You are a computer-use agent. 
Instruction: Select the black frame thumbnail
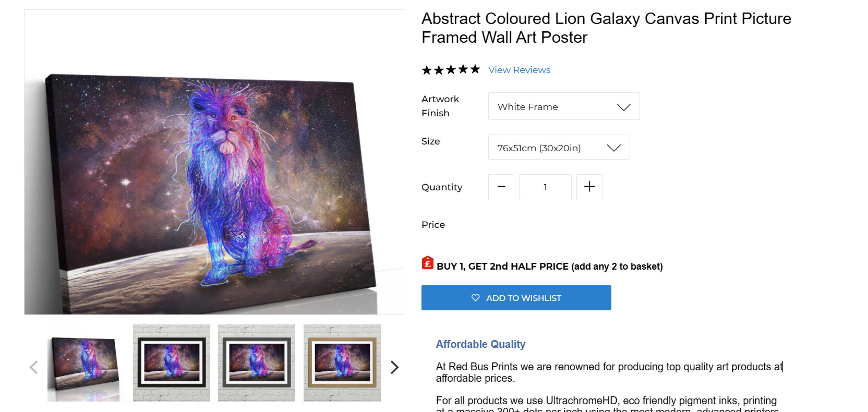pyautogui.click(x=172, y=363)
